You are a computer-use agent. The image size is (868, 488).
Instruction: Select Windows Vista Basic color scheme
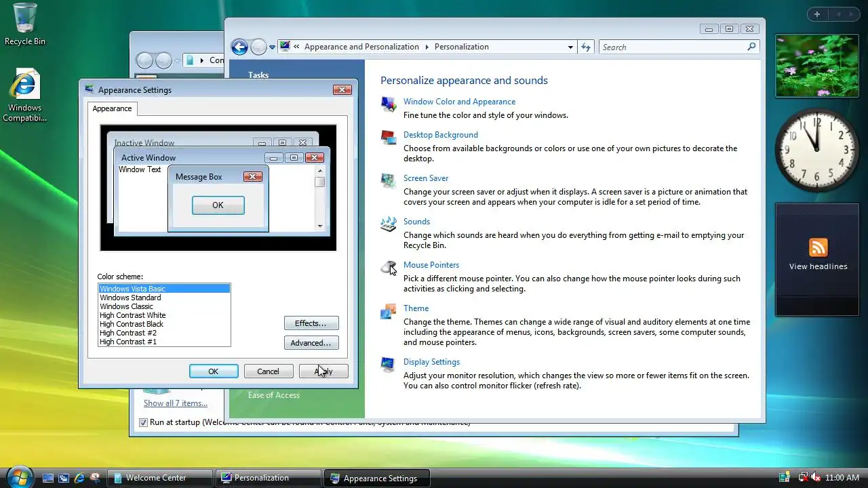pos(164,289)
